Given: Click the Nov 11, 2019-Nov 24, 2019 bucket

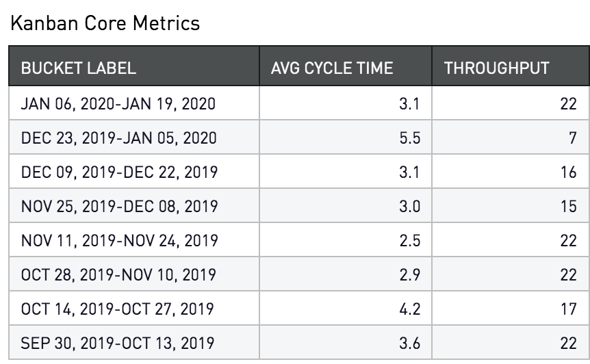Looking at the screenshot, I should tap(120, 241).
